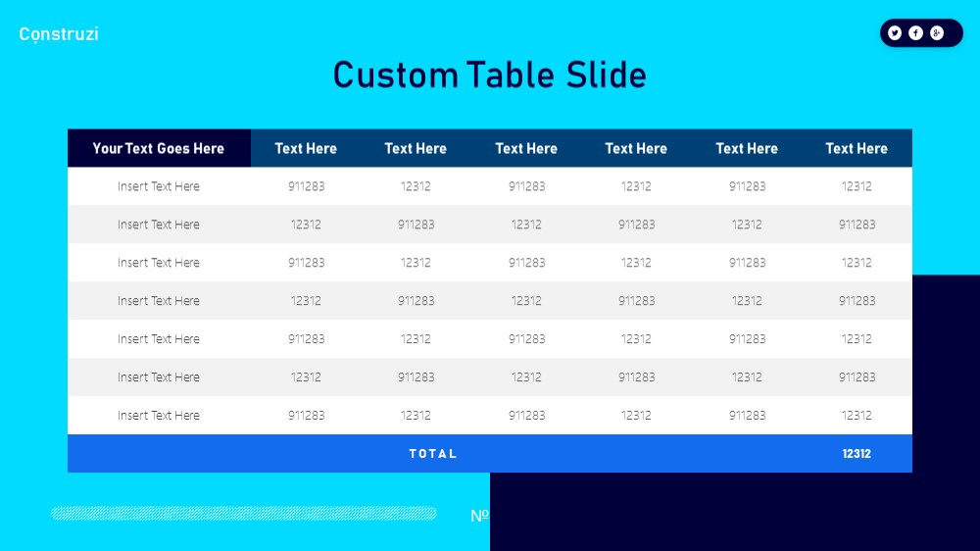980x551 pixels.
Task: Select the dark navy rectangle at the bottom right
Action: [x=735, y=512]
